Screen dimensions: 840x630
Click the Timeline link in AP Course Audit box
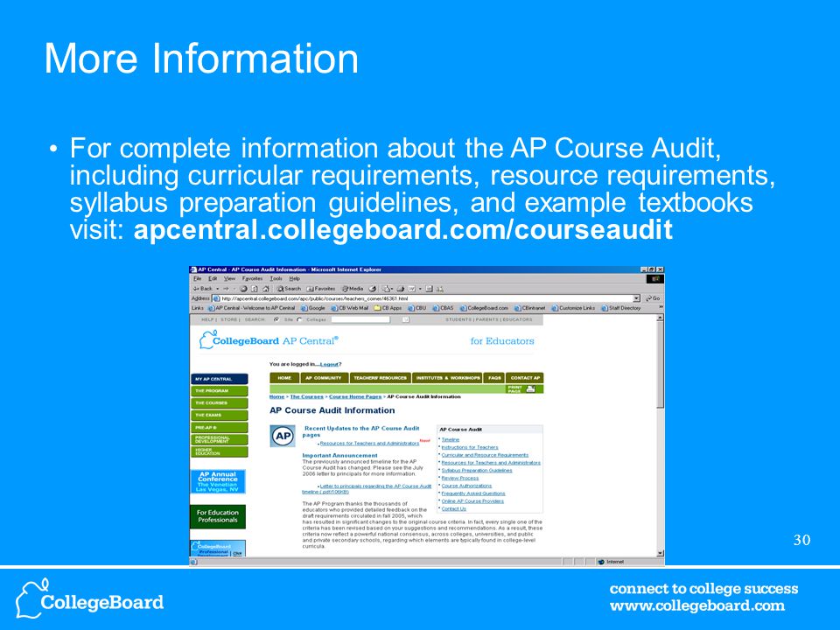pos(450,439)
